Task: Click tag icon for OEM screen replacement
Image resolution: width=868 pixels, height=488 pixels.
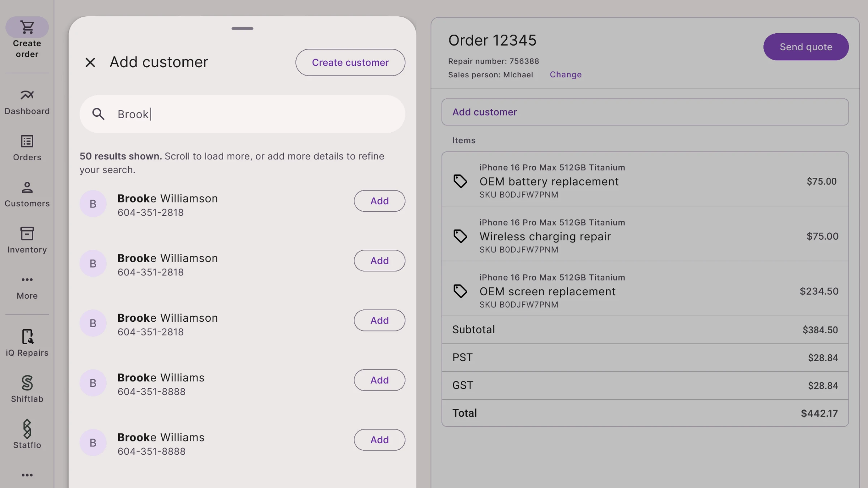Action: tap(460, 291)
